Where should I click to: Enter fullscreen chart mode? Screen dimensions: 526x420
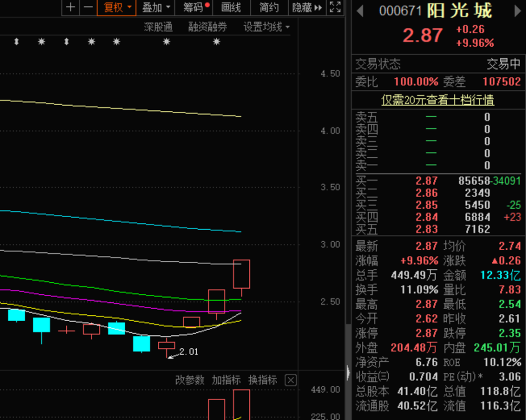pos(335,7)
